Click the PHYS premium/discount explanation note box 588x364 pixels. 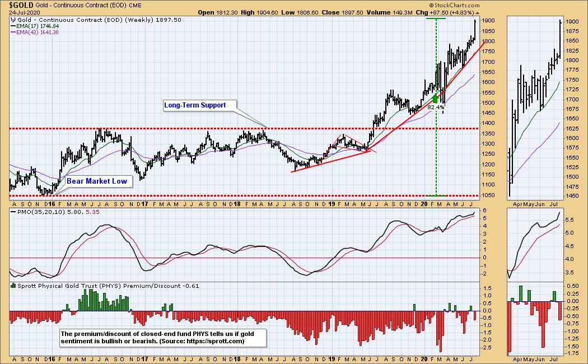(x=163, y=337)
